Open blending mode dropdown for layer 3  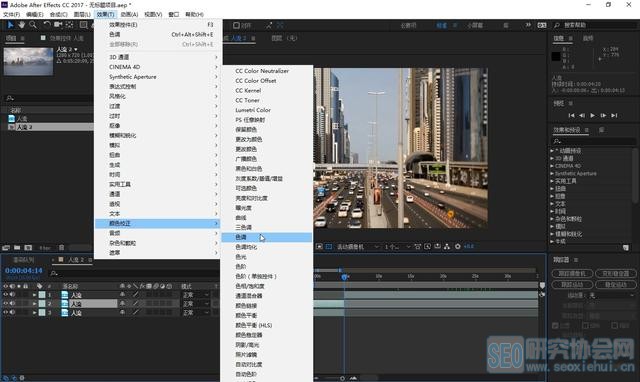coord(196,313)
